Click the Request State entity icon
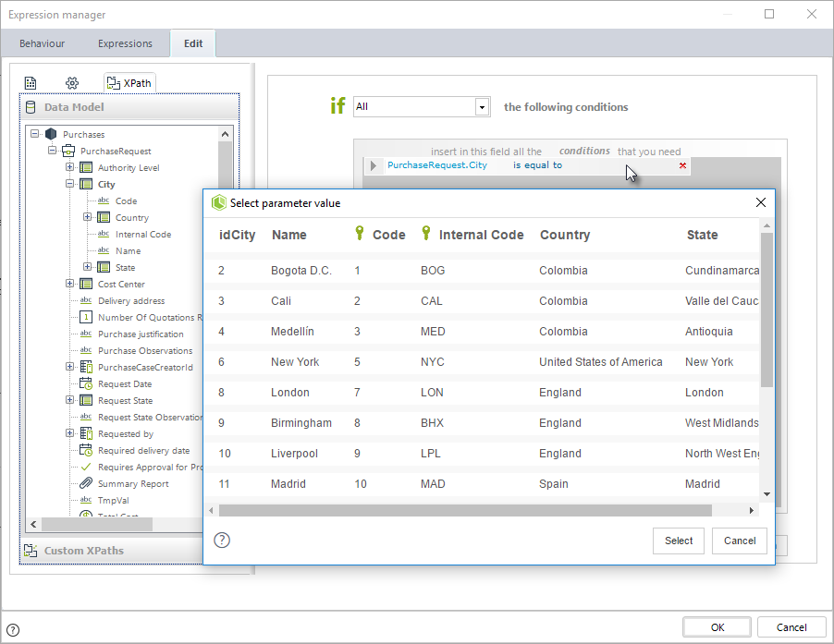 click(x=86, y=400)
